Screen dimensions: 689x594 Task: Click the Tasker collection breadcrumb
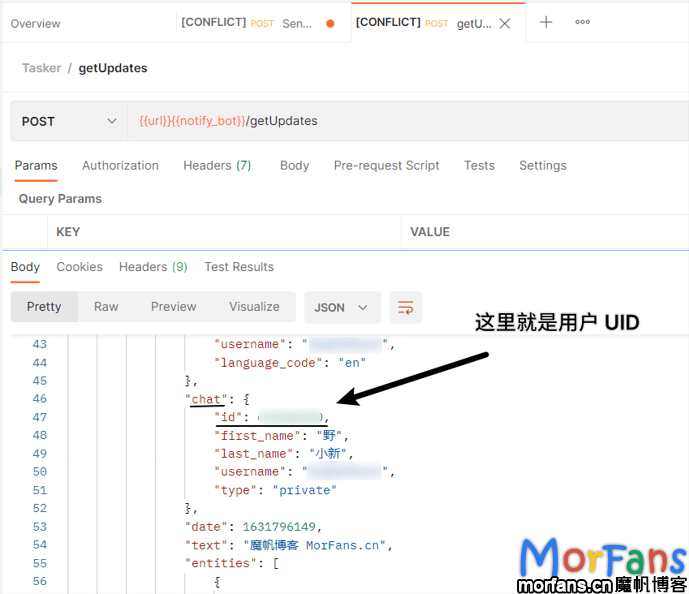42,68
